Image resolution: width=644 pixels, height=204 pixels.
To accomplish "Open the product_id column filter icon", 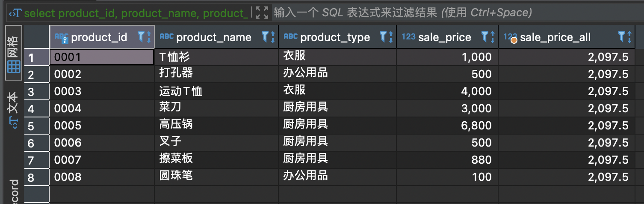I will click(x=141, y=37).
